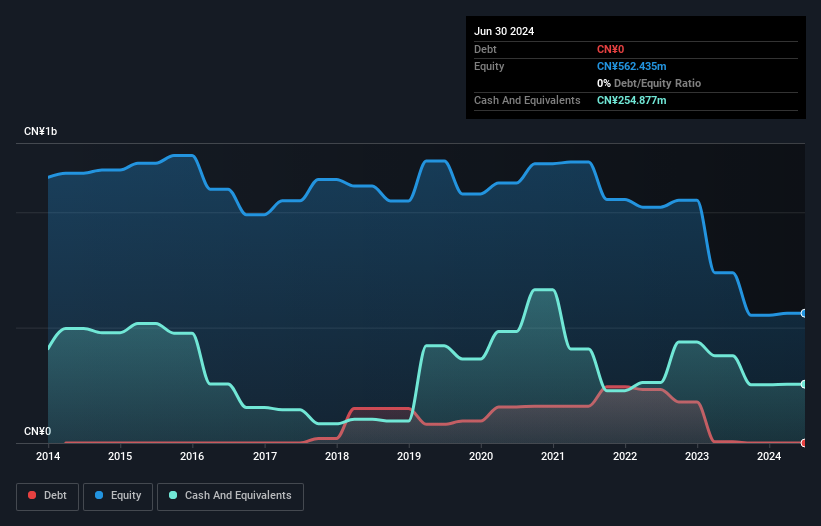Click the Debt label in tooltip

[485, 49]
